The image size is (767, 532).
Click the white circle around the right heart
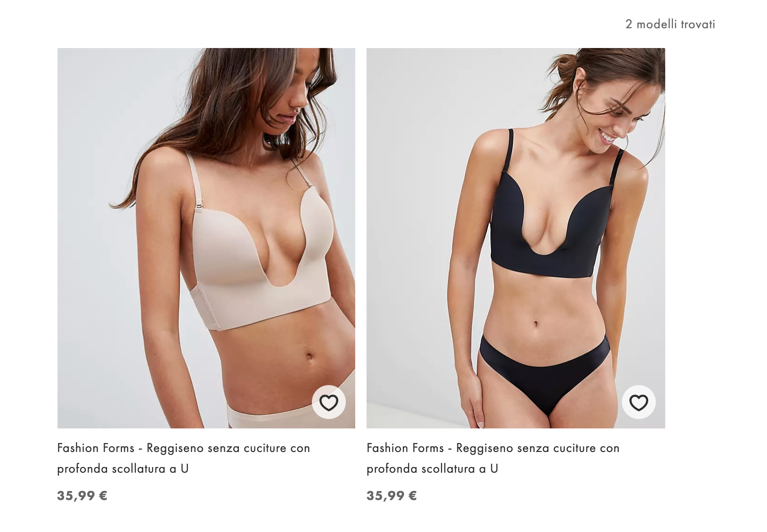[x=638, y=403]
